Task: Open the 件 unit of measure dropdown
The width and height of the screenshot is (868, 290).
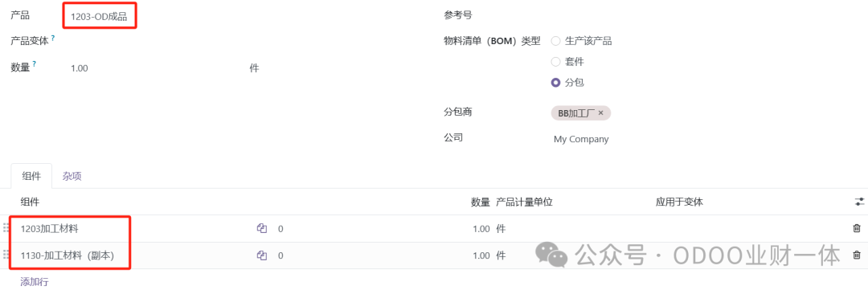Action: [254, 68]
